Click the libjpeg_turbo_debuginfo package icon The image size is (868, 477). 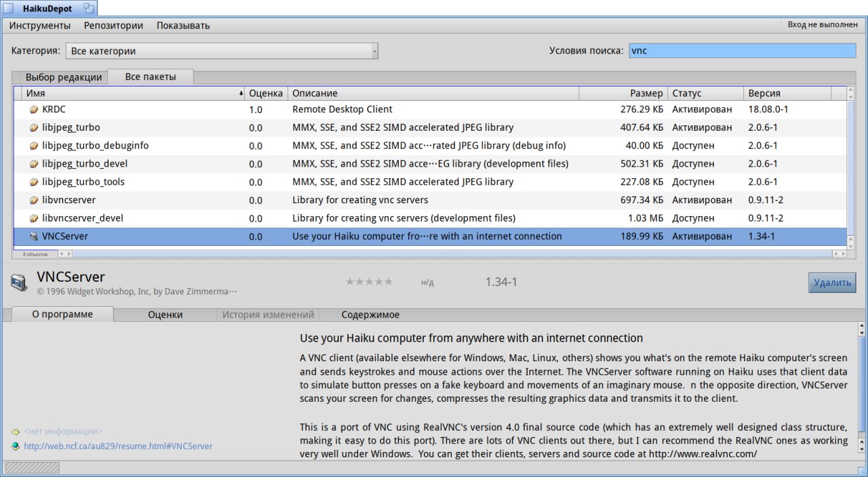[x=33, y=146]
